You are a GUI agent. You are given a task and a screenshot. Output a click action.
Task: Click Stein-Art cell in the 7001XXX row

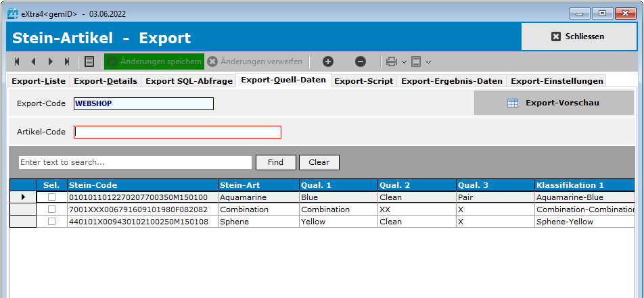[x=258, y=209]
